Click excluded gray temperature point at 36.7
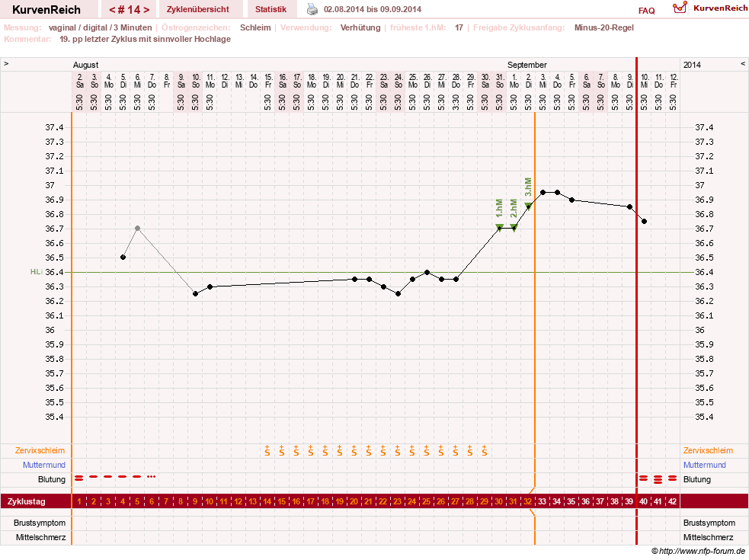749x560 pixels. (x=138, y=229)
